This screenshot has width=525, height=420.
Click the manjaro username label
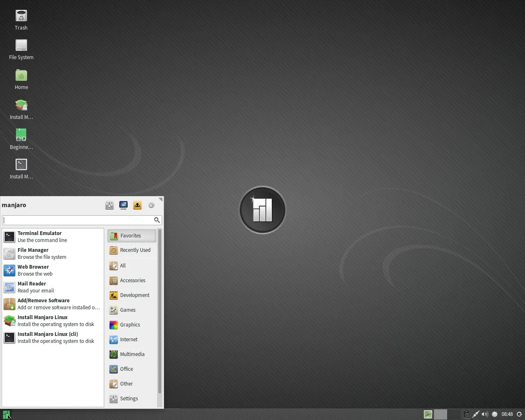[x=14, y=205]
